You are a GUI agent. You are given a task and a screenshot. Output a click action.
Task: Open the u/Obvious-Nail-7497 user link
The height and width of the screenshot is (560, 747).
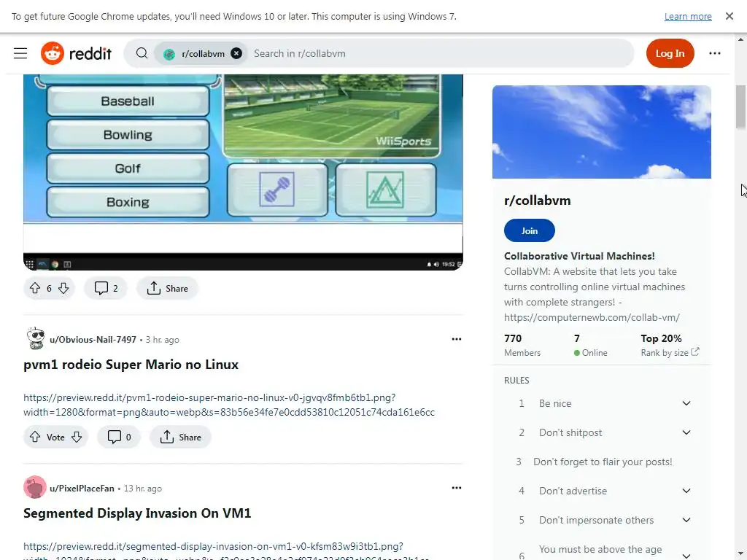point(93,340)
